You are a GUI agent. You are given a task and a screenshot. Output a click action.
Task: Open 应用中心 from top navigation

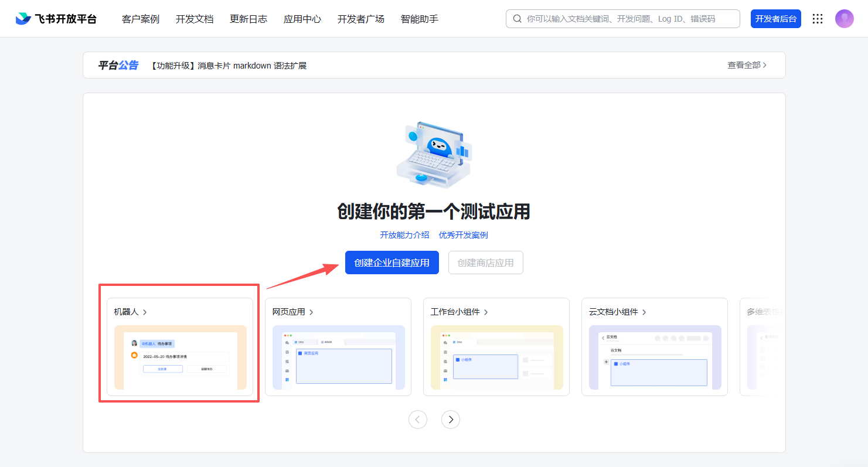tap(302, 19)
